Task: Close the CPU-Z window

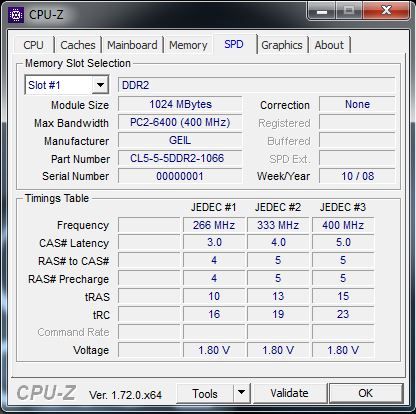Action: (x=386, y=11)
